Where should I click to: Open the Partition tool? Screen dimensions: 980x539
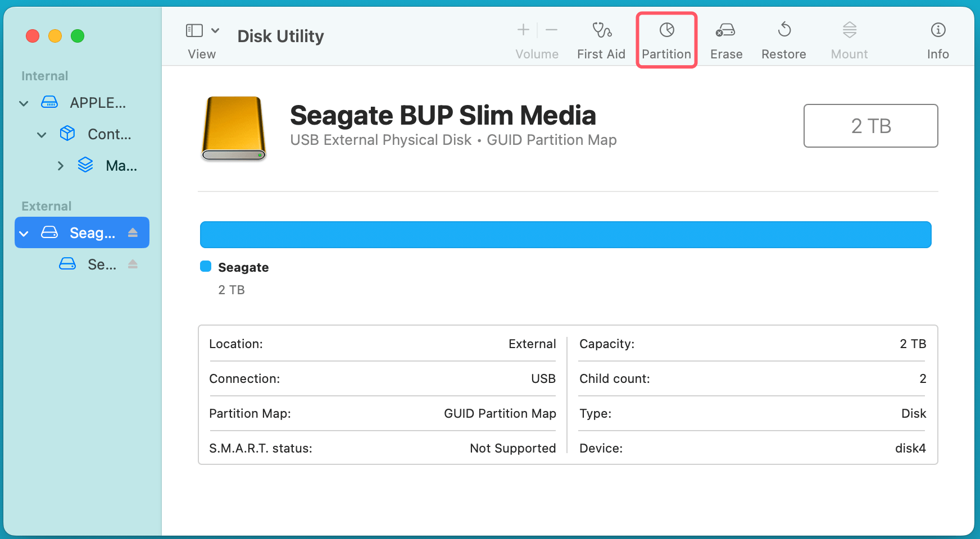coord(666,30)
